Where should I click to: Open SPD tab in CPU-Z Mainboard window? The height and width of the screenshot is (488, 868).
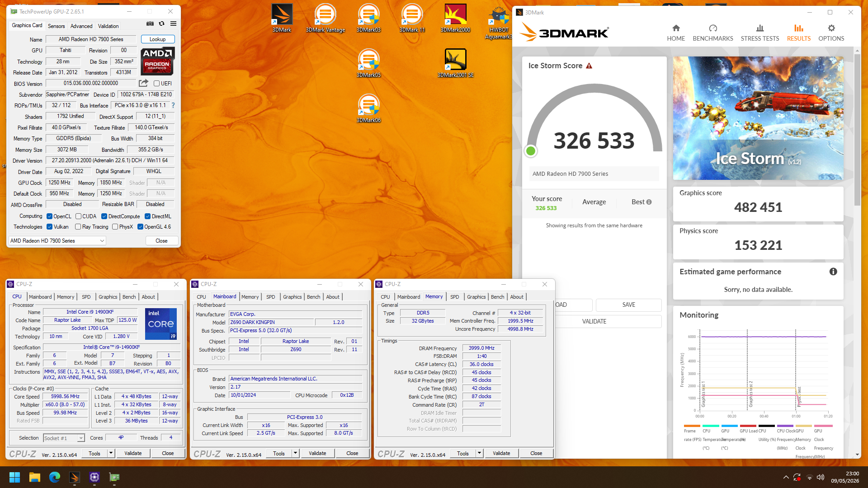(271, 297)
